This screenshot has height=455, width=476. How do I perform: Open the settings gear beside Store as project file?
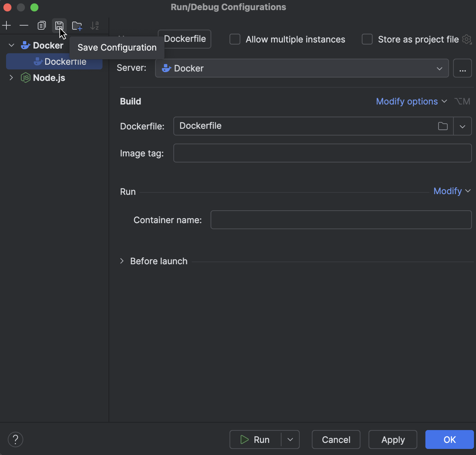point(467,39)
